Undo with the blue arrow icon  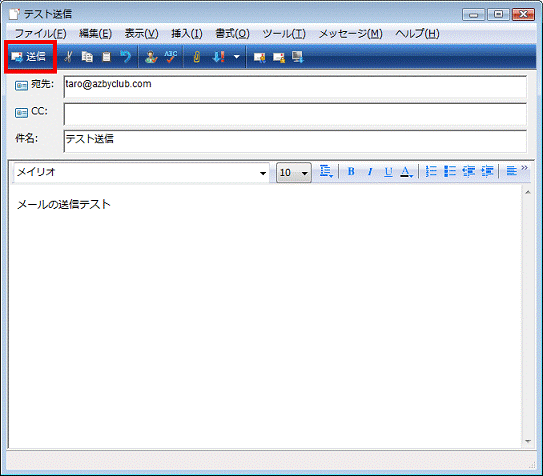click(x=125, y=57)
